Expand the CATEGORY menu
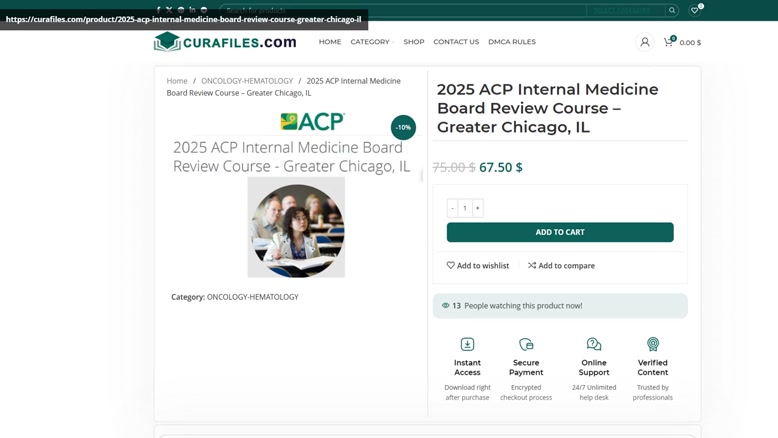 pyautogui.click(x=372, y=42)
